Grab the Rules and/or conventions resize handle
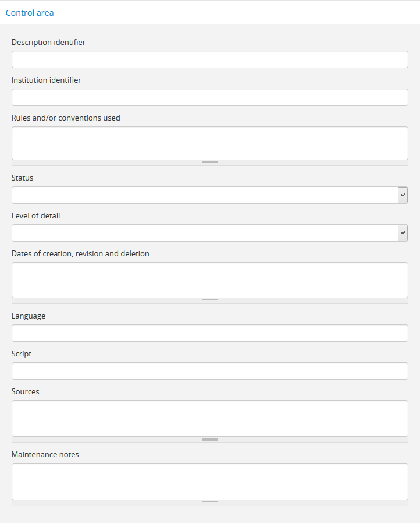The height and width of the screenshot is (523, 420). pos(209,163)
